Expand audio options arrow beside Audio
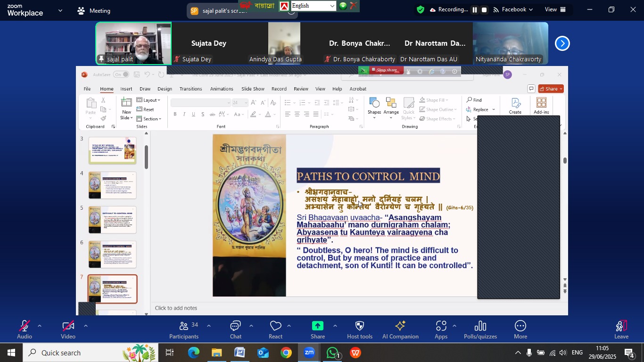This screenshot has height=362, width=644. point(40,326)
